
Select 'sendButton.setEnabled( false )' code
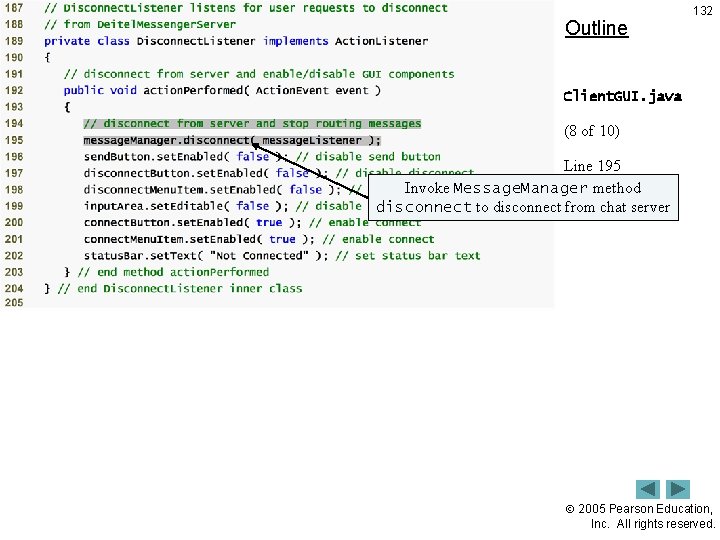point(186,157)
